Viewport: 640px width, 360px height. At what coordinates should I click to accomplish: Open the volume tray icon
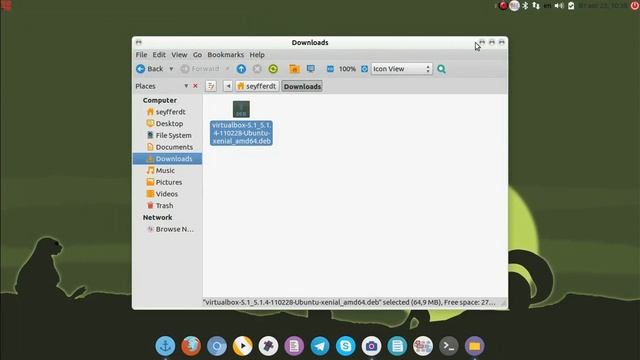(x=559, y=5)
